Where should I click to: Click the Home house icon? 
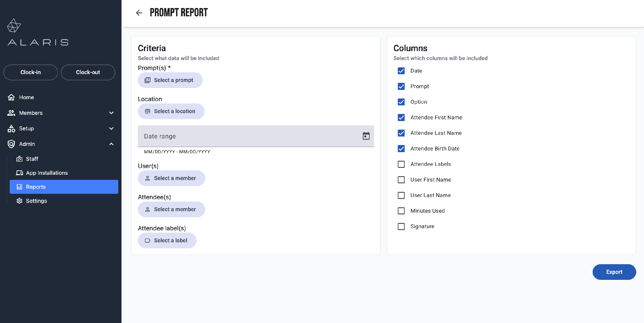tap(11, 97)
